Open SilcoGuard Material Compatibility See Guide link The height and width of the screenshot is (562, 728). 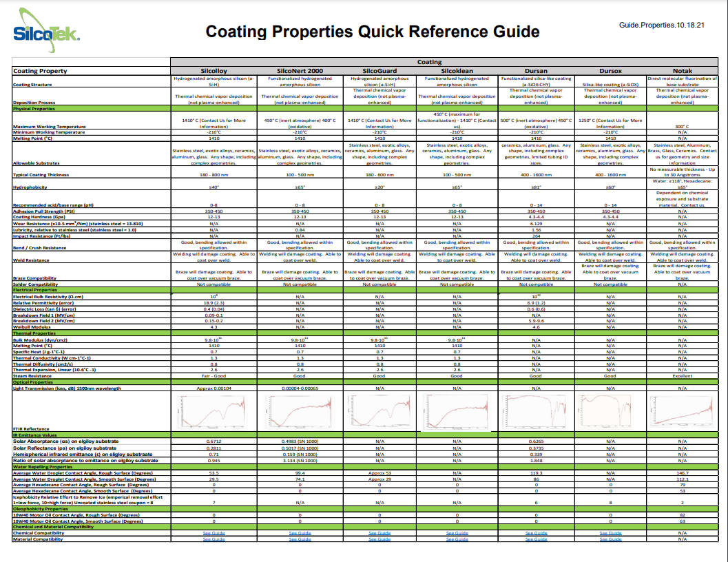tap(379, 539)
